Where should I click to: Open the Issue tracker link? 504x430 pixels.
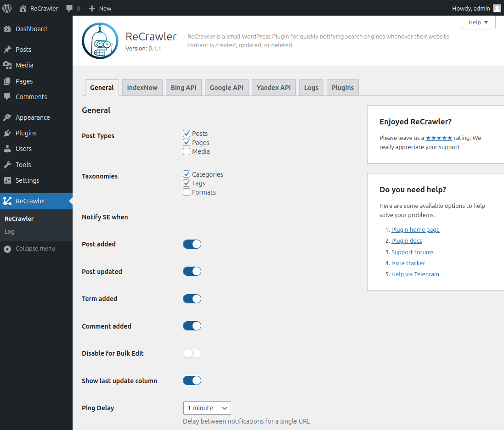[408, 263]
